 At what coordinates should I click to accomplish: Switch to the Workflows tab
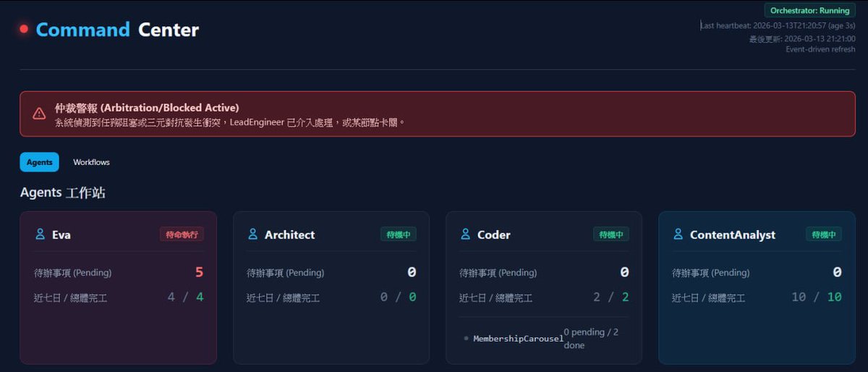91,162
